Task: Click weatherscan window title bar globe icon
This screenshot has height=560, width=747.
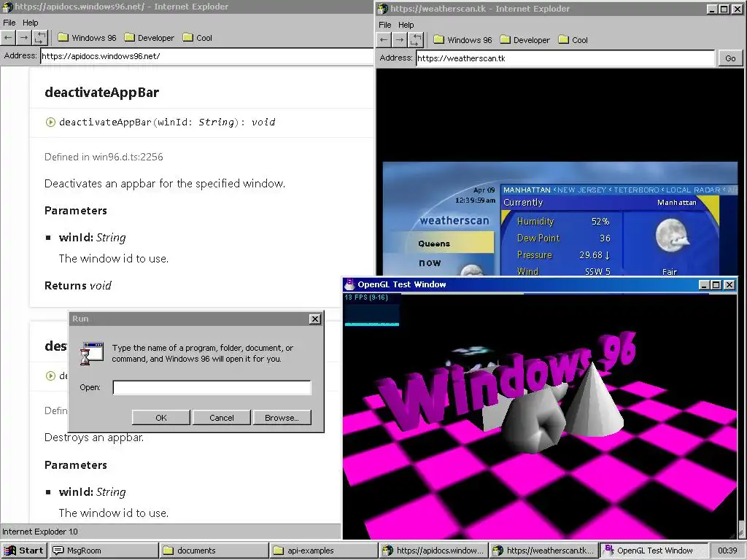Action: pos(383,9)
